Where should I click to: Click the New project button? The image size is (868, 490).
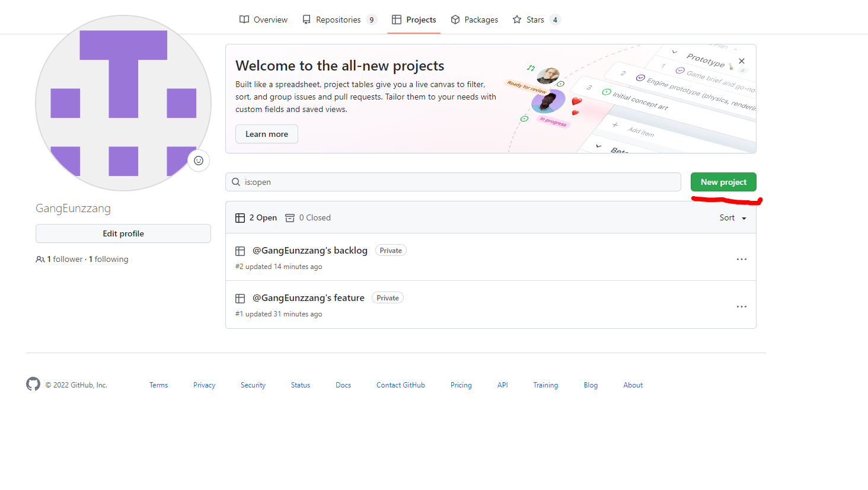click(x=723, y=182)
